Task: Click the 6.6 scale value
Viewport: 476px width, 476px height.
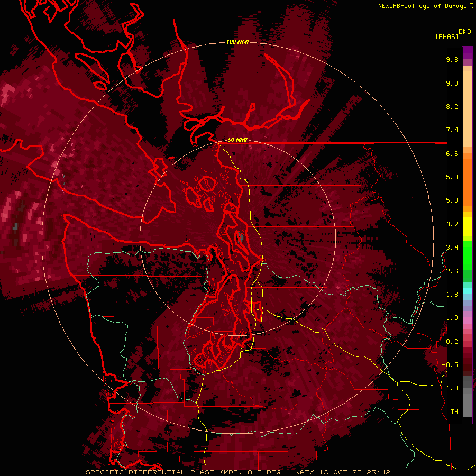Action: (x=452, y=153)
